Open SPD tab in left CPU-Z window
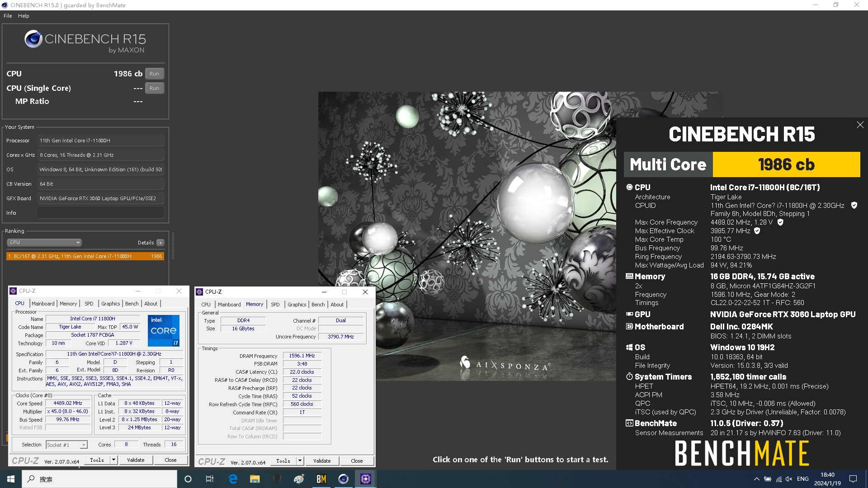The width and height of the screenshot is (868, 488). point(89,304)
